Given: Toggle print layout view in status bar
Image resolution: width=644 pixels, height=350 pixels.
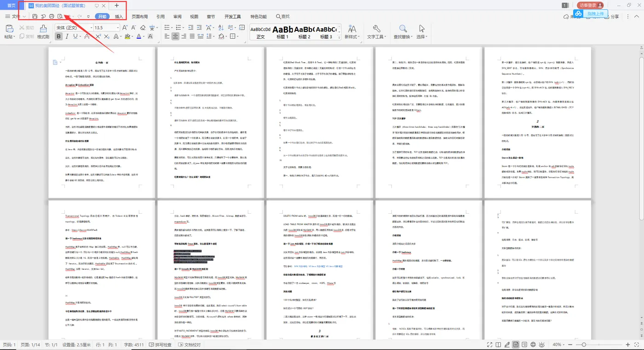Looking at the screenshot, I should click(x=516, y=344).
